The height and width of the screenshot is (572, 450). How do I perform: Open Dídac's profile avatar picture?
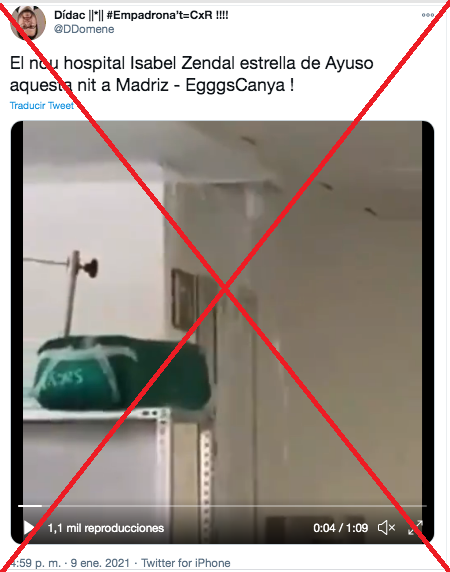tap(28, 22)
